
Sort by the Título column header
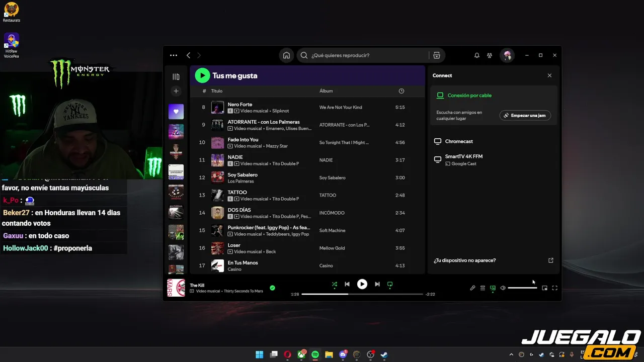217,91
